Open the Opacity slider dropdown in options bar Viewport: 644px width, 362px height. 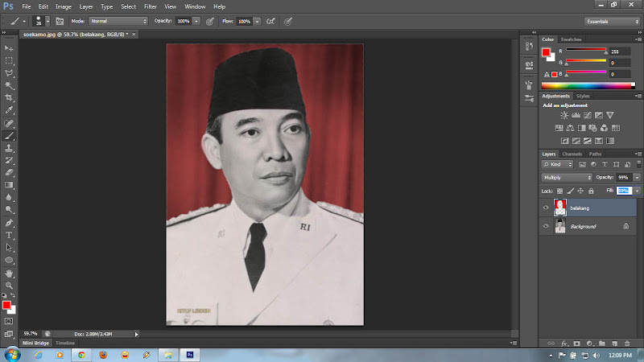[x=196, y=21]
